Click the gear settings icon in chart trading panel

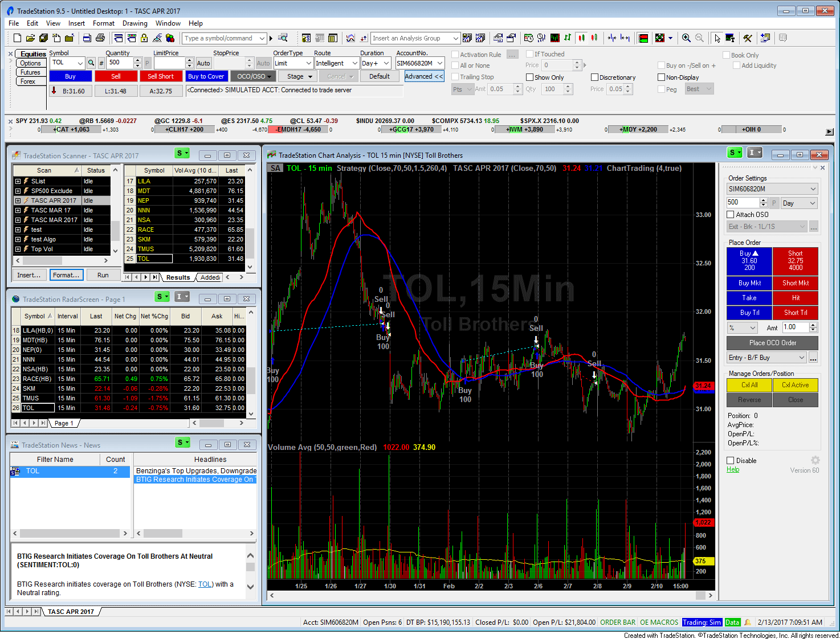[815, 460]
